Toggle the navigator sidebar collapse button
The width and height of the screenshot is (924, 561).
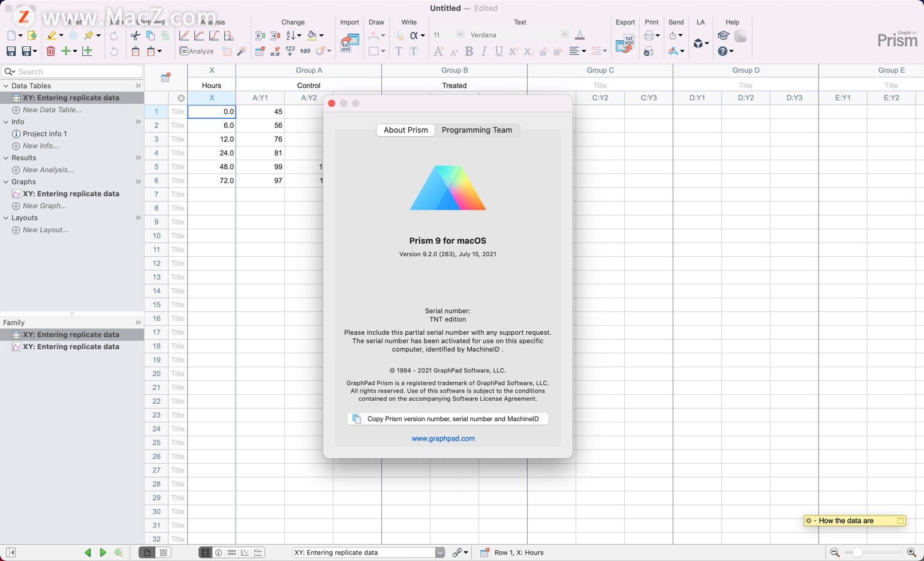point(11,553)
